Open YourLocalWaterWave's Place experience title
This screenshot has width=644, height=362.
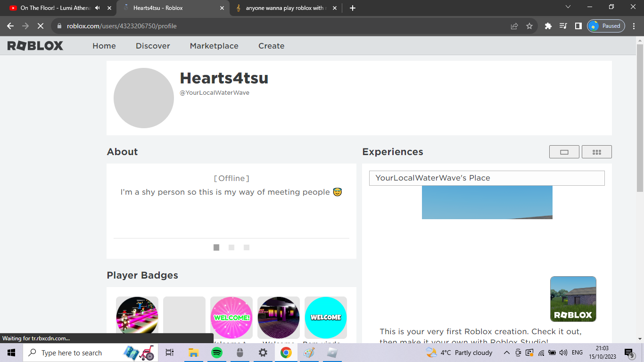[487, 178]
